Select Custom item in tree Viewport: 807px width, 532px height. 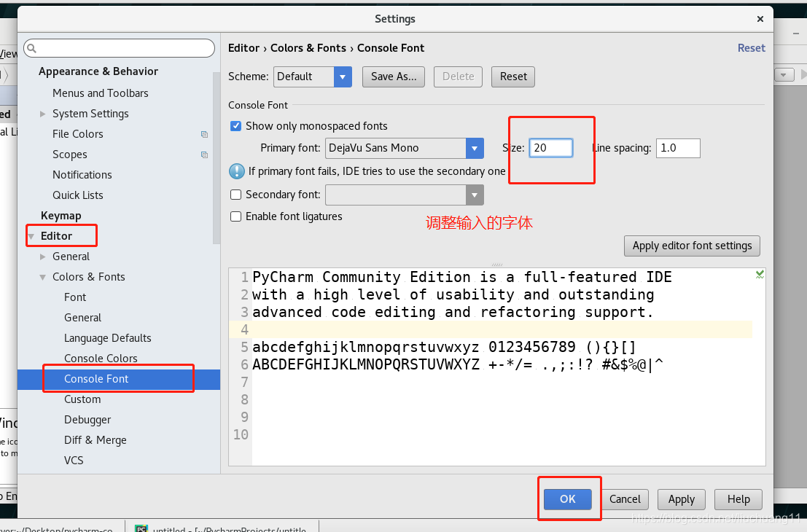tap(82, 400)
